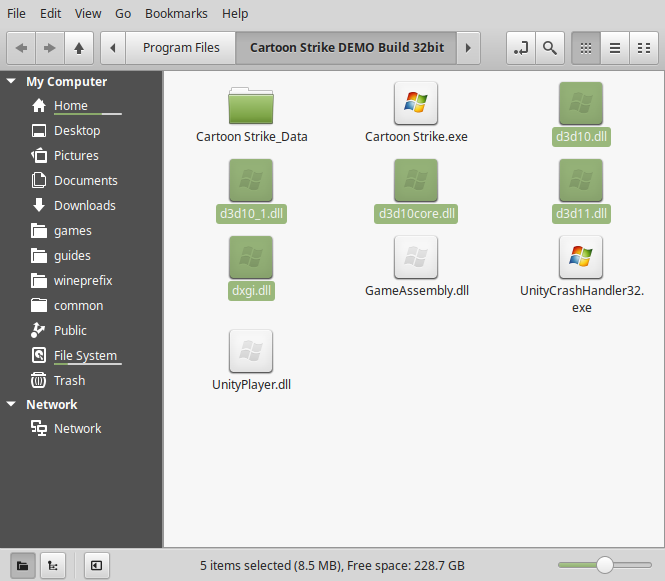Select the d3d10core.dll file icon

pos(416,180)
